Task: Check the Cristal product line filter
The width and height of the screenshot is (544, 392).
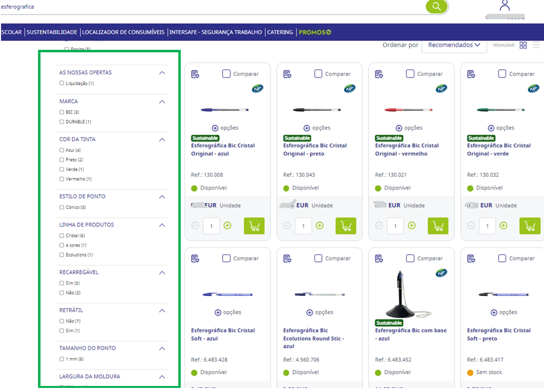Action: coord(62,235)
